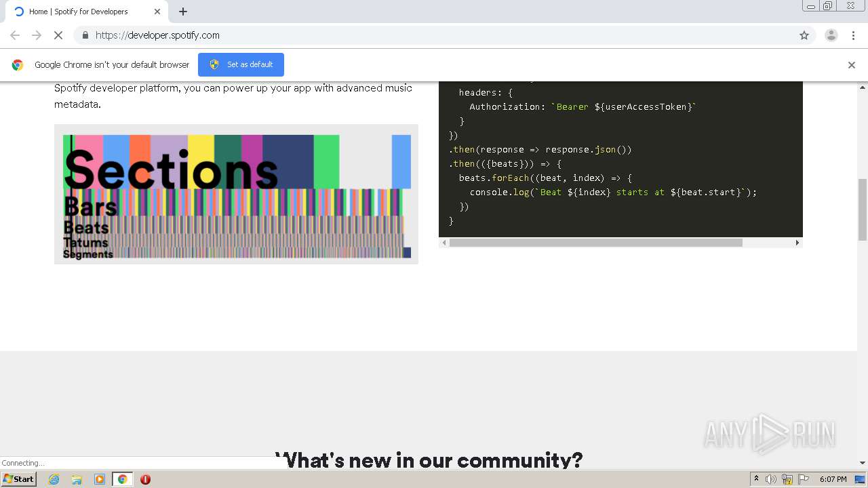Viewport: 868px width, 488px height.
Task: Show hidden system tray icons
Action: (x=756, y=479)
